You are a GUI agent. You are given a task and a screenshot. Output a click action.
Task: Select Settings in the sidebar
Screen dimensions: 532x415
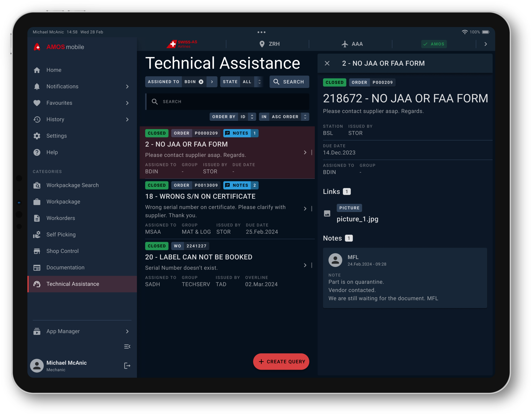coord(57,136)
